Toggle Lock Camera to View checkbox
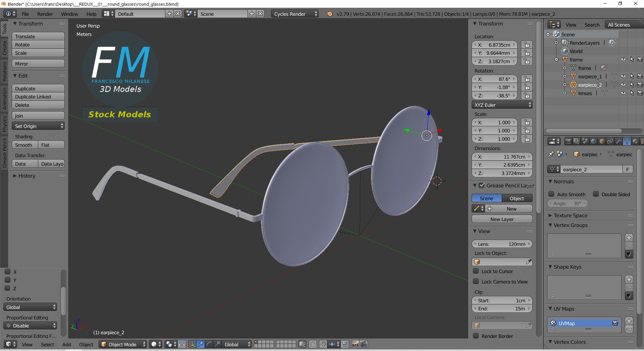644x351 pixels. [x=476, y=281]
